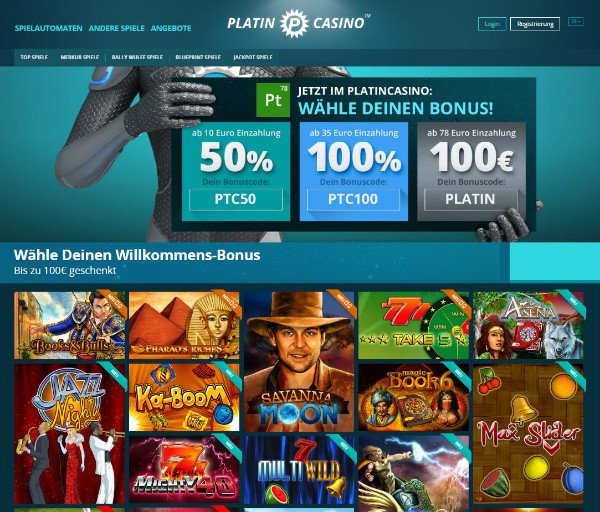Click the Platin Casino sun logo
The image size is (600, 512).
(x=293, y=23)
